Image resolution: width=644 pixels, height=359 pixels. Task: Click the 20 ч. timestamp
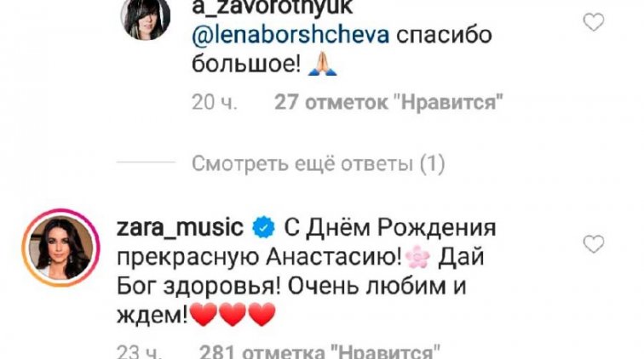(215, 102)
